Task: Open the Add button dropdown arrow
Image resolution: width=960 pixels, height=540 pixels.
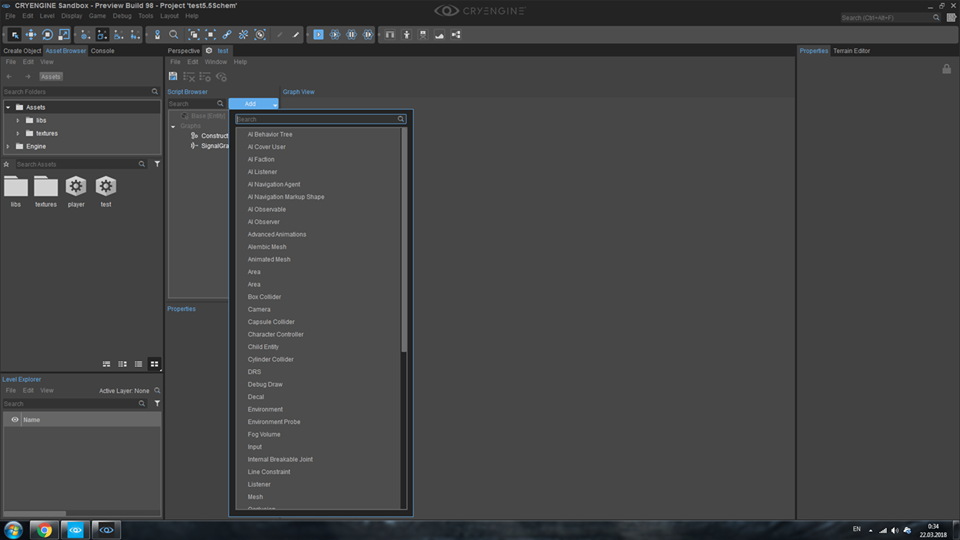Action: pos(275,105)
